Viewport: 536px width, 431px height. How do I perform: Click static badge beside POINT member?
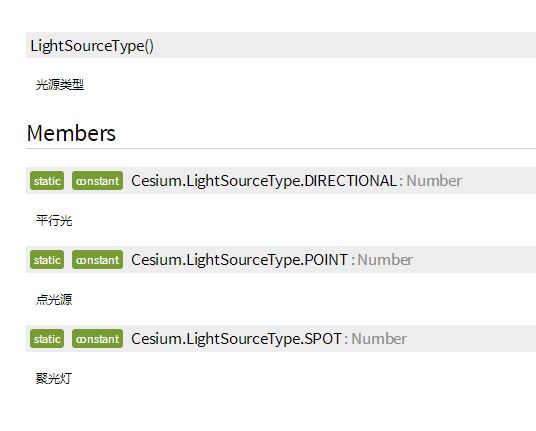(47, 260)
